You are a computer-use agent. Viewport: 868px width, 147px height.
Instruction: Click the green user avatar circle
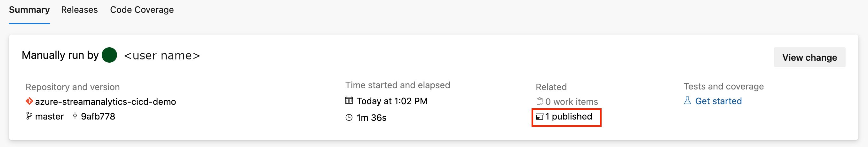tap(109, 55)
